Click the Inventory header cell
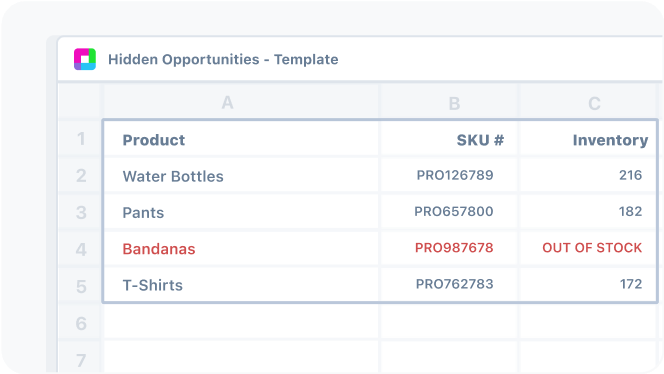This screenshot has width=664, height=374. [x=589, y=139]
